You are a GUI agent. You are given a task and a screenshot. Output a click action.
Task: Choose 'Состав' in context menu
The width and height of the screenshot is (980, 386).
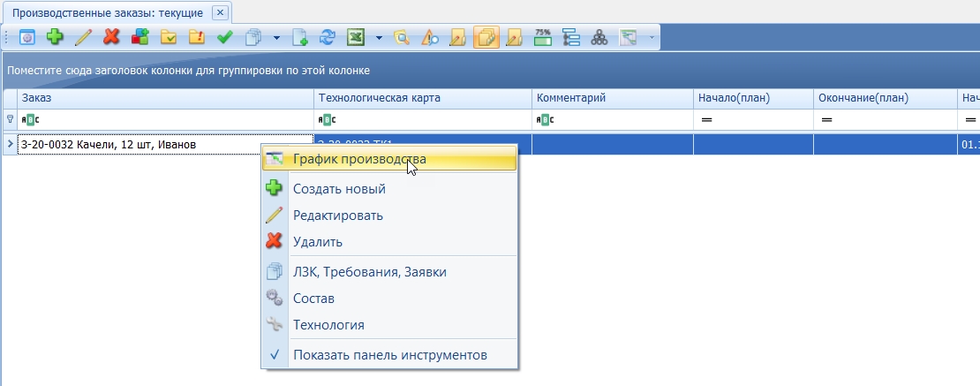tap(389, 299)
